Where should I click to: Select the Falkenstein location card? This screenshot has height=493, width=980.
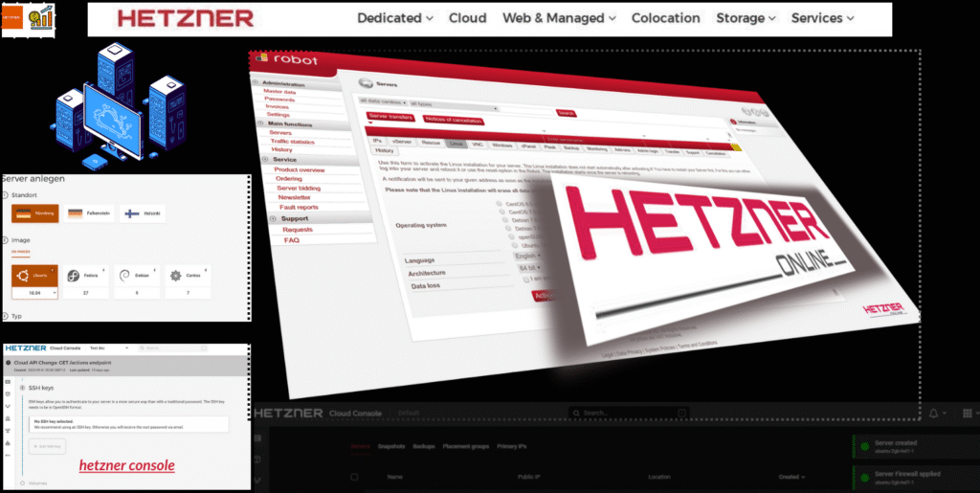(x=89, y=213)
